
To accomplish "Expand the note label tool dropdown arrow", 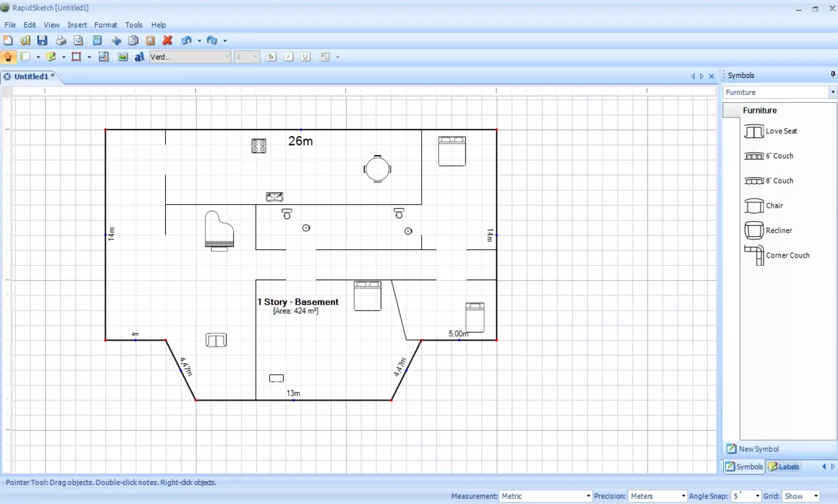I will point(64,57).
